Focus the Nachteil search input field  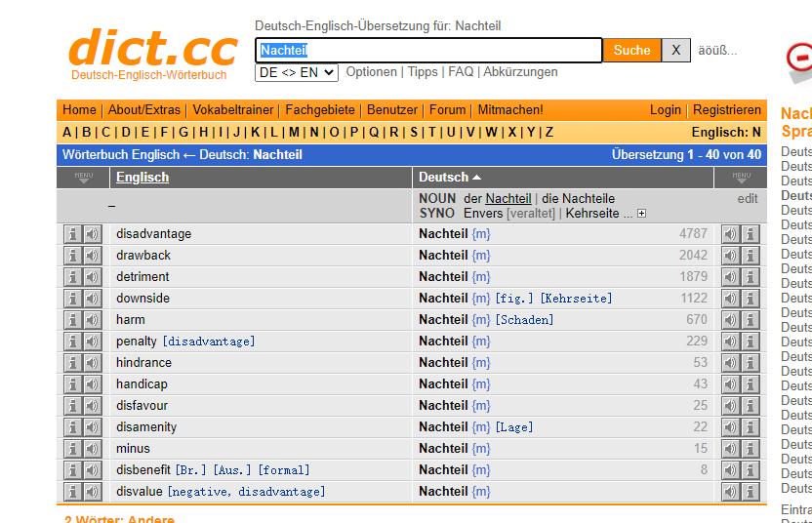(428, 50)
